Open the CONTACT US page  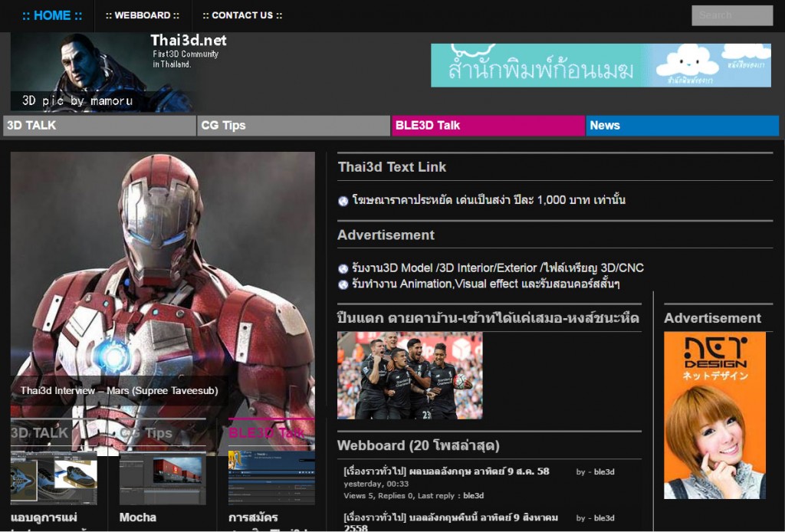tap(242, 15)
